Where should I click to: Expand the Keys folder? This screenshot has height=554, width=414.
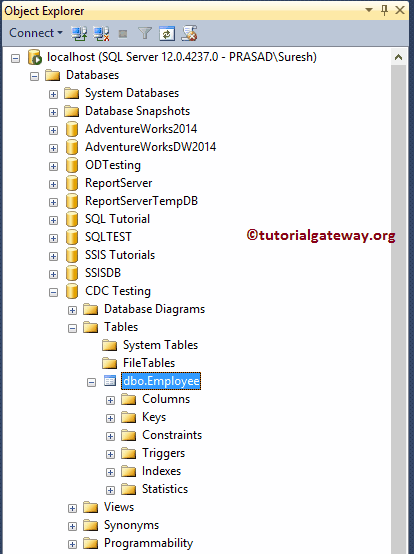111,419
